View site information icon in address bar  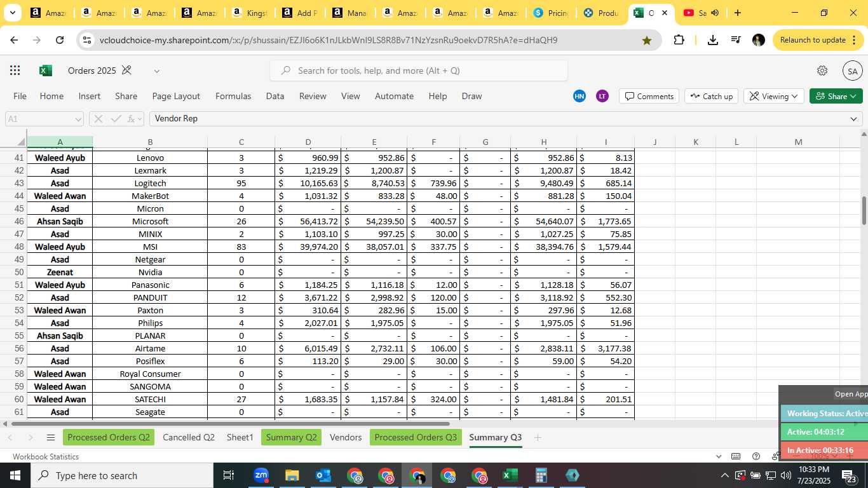87,40
